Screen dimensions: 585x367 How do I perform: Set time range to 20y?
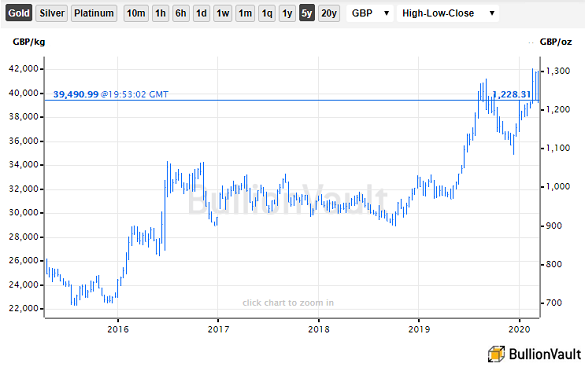pyautogui.click(x=329, y=13)
